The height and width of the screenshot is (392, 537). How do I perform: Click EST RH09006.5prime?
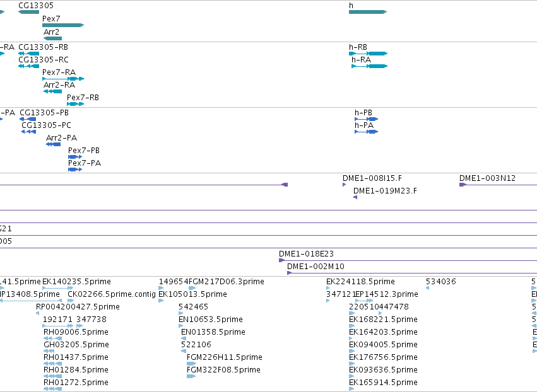53,338
